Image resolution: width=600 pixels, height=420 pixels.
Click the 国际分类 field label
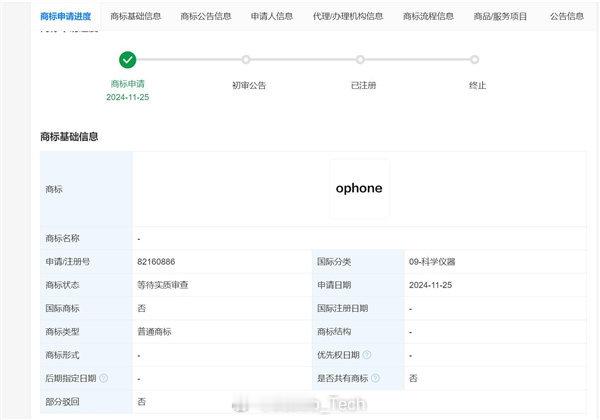click(334, 262)
